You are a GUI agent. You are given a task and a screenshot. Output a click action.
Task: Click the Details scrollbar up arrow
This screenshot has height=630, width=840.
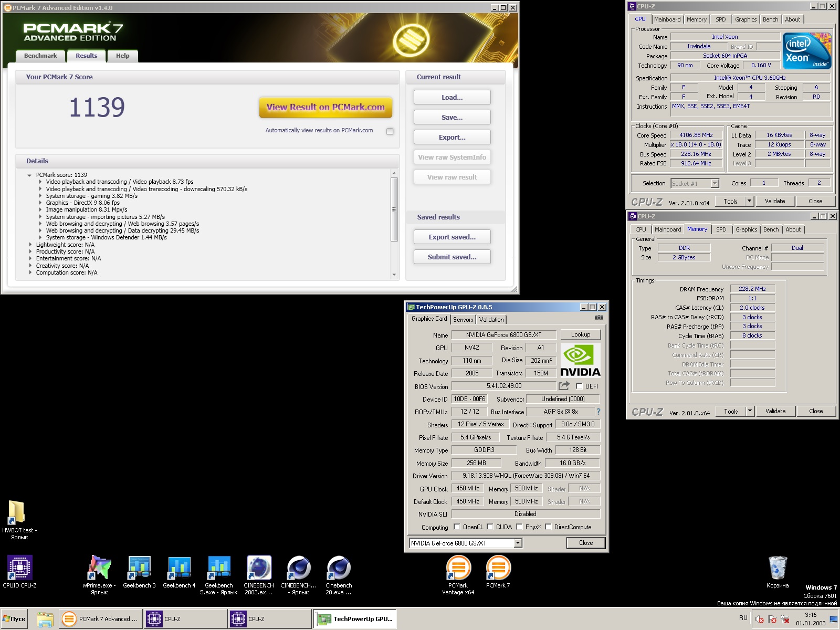point(394,173)
